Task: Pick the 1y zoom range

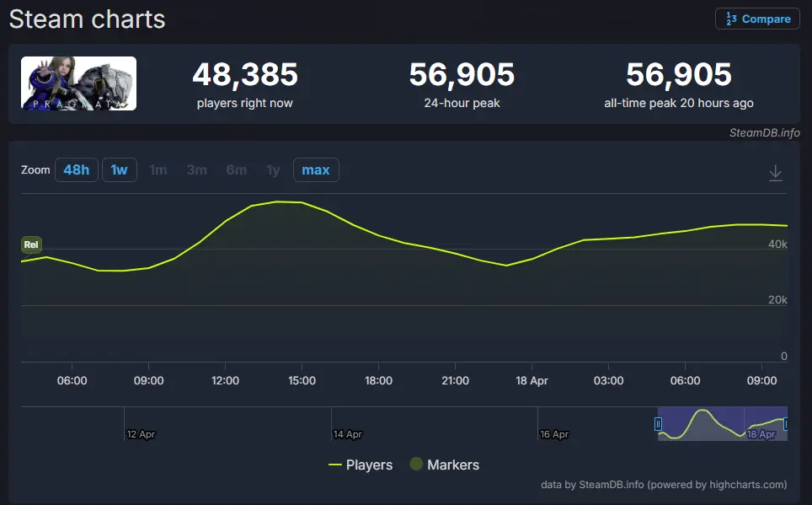Action: [273, 170]
